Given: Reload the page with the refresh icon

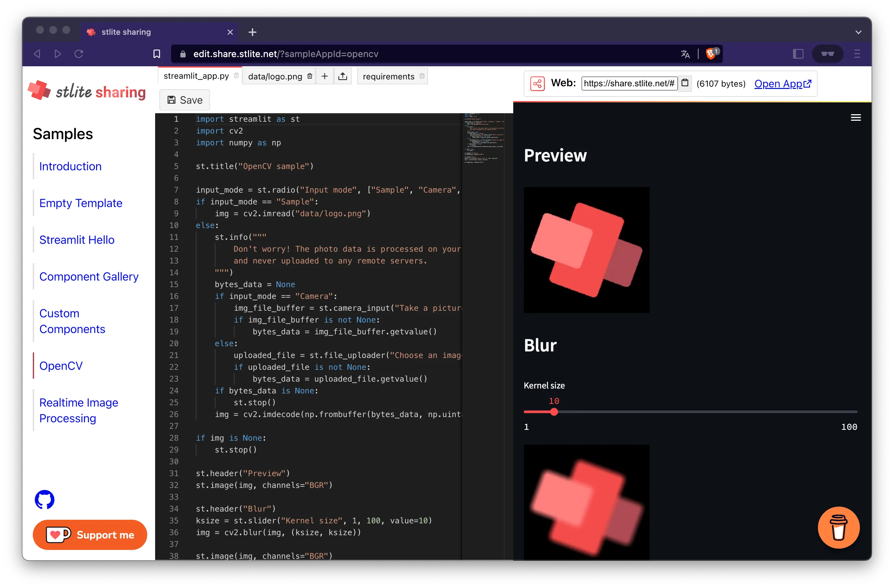Looking at the screenshot, I should [x=79, y=53].
